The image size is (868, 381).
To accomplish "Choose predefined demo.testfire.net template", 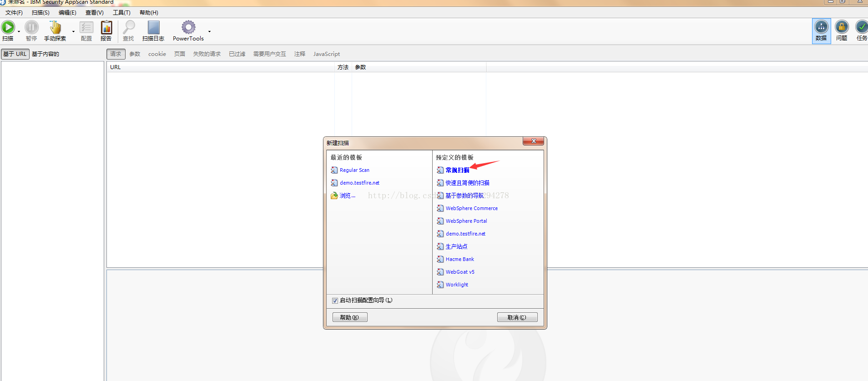I will coord(465,234).
